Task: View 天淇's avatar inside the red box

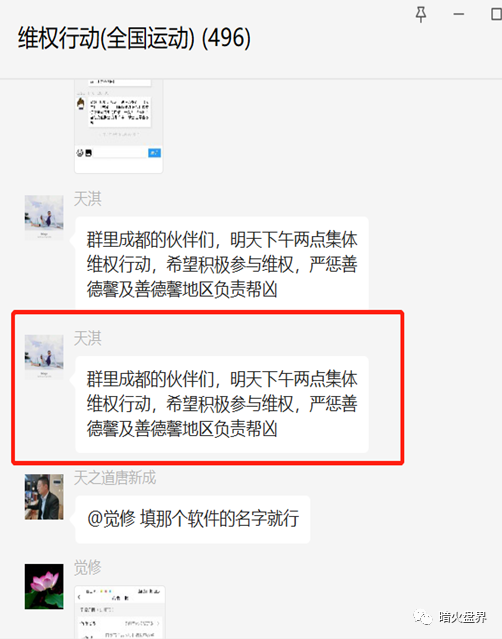Action: point(44,357)
